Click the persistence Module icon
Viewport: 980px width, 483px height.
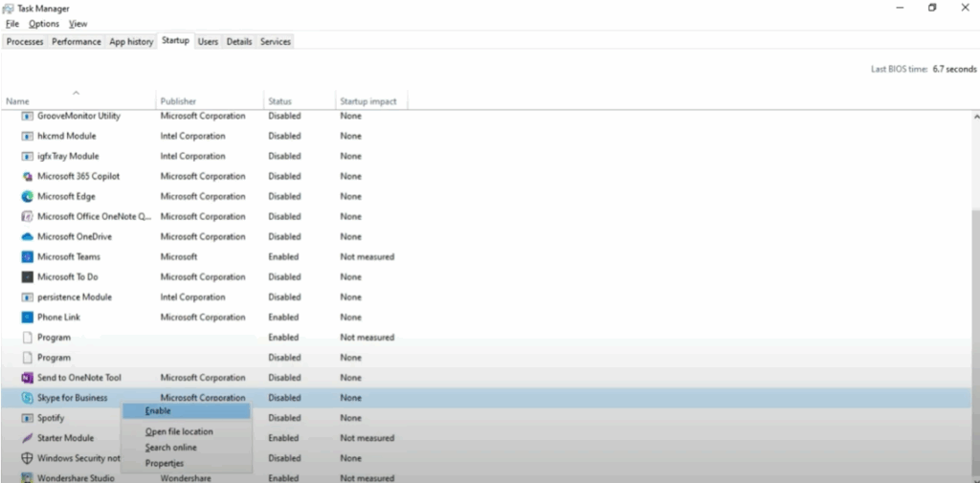pyautogui.click(x=27, y=297)
